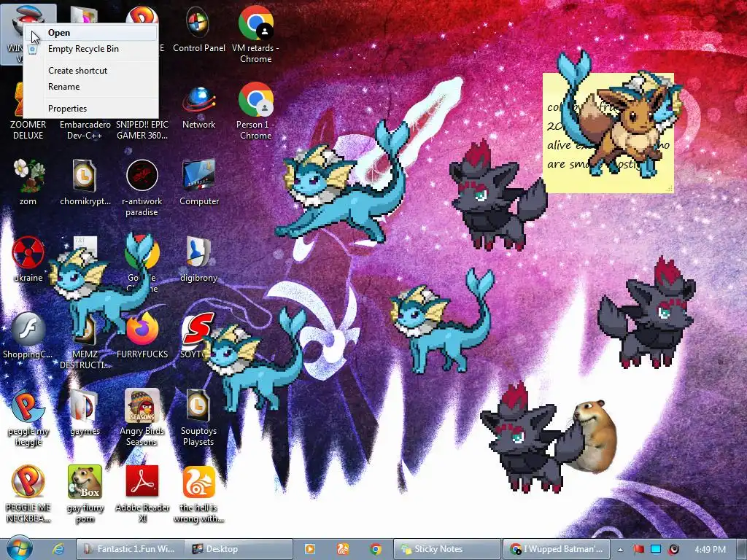Select the zom flower-zombie icon
This screenshot has width=747, height=560.
(x=28, y=183)
